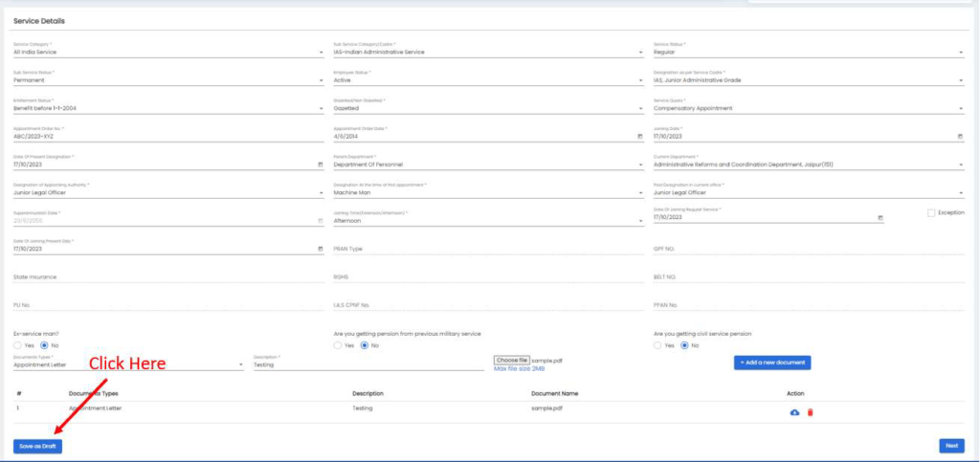Open Date Of Present Designation calendar icon
Image resolution: width=980 pixels, height=462 pixels.
tap(321, 165)
